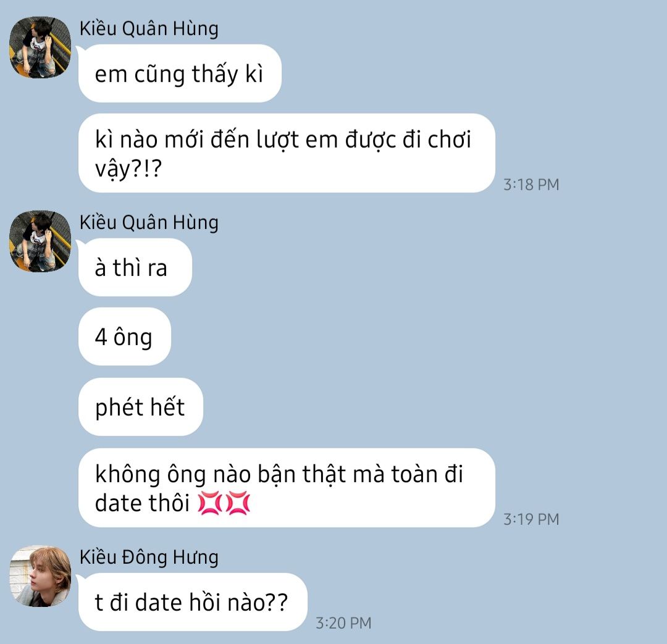
Task: Tap the Kiều Đông Hưng sender name
Action: click(x=149, y=557)
